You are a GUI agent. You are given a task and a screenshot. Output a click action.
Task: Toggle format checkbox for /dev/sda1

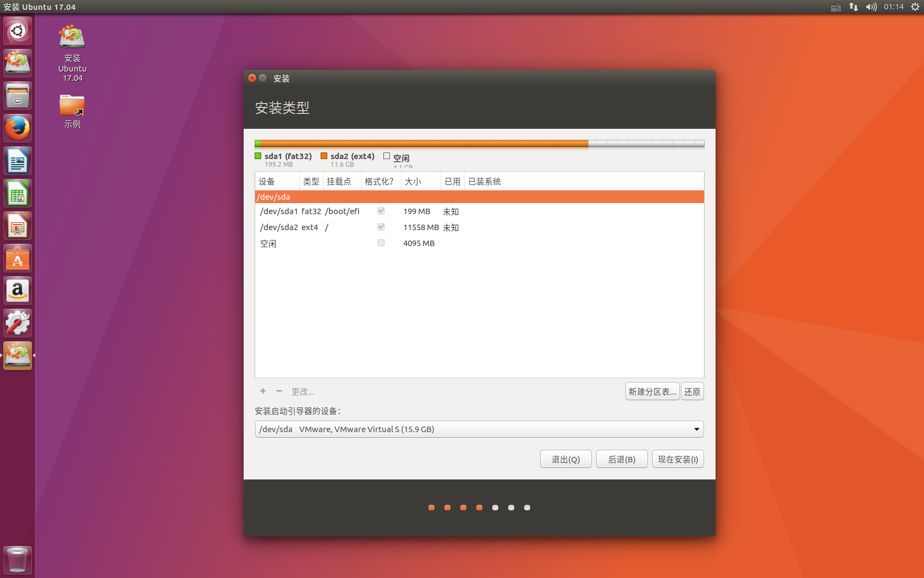[381, 211]
